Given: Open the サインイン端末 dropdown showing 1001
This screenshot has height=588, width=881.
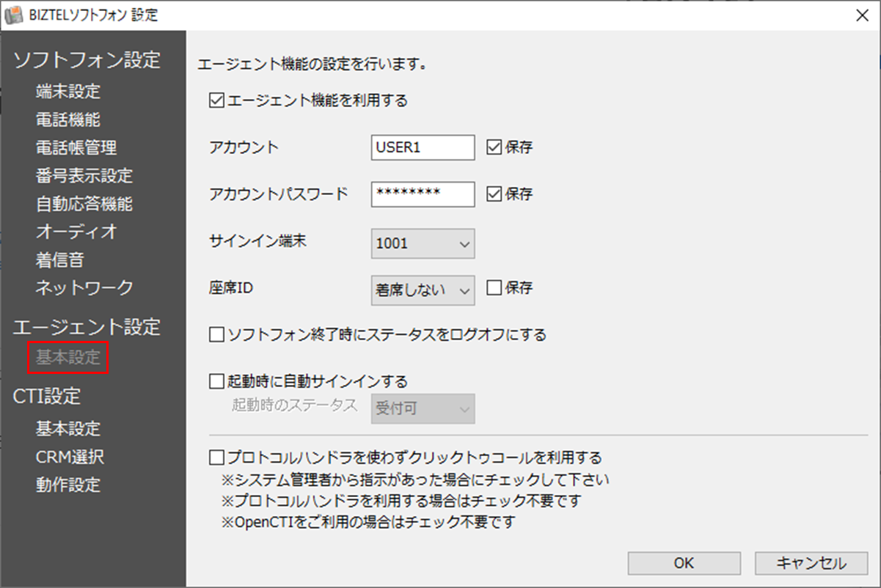Looking at the screenshot, I should (x=423, y=244).
